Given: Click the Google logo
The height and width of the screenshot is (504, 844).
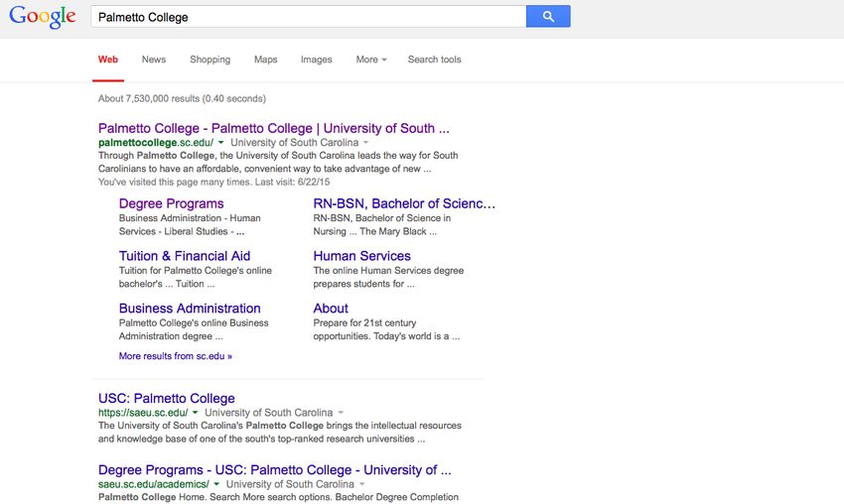Looking at the screenshot, I should pyautogui.click(x=43, y=17).
